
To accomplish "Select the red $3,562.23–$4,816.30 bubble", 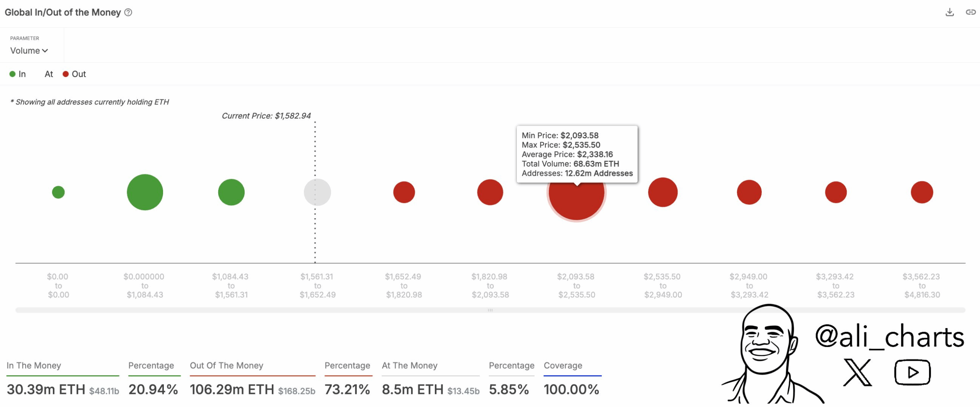I will click(x=922, y=192).
